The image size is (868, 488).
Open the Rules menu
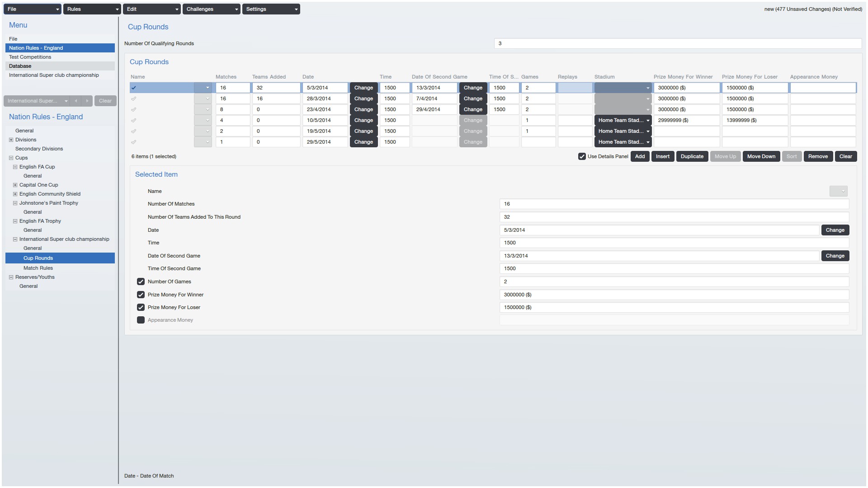(92, 9)
